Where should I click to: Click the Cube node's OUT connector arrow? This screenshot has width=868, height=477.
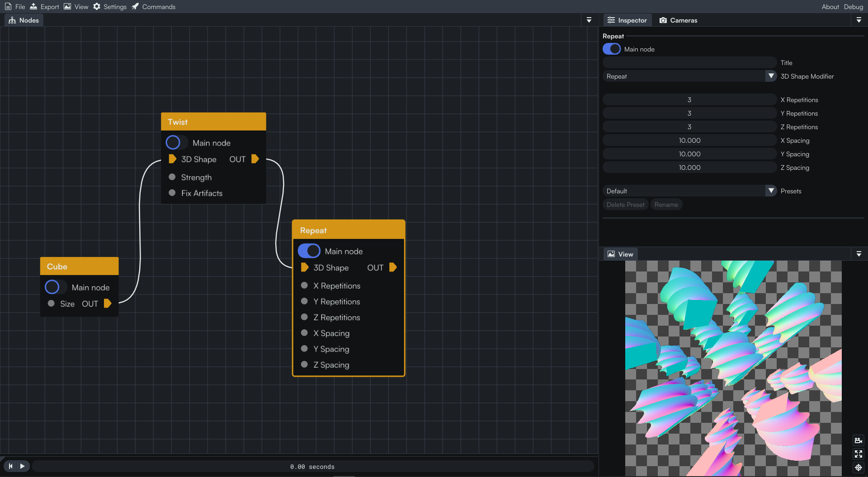(x=108, y=304)
